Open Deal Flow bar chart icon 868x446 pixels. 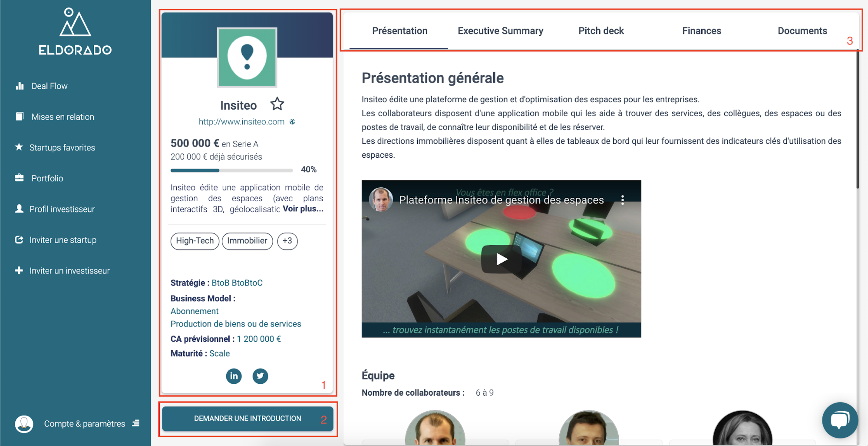20,86
